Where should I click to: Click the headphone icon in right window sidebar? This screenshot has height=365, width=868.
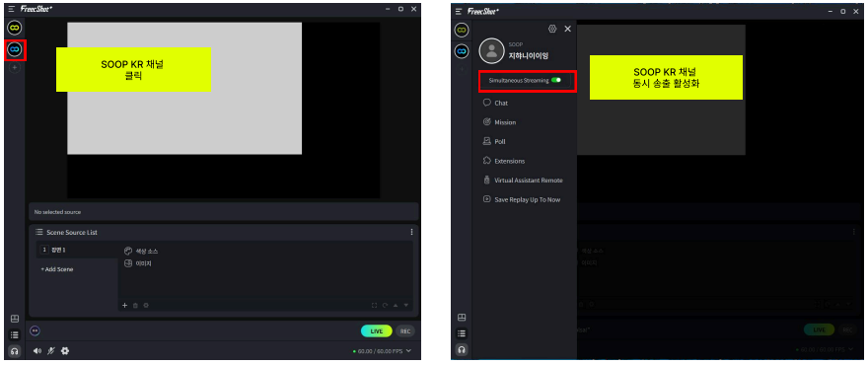pyautogui.click(x=462, y=349)
